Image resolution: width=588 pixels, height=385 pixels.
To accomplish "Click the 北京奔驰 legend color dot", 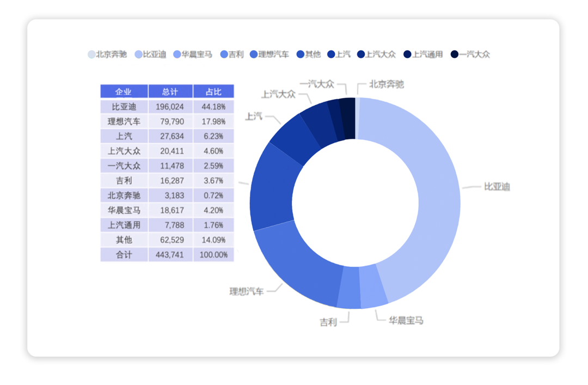I will (91, 54).
